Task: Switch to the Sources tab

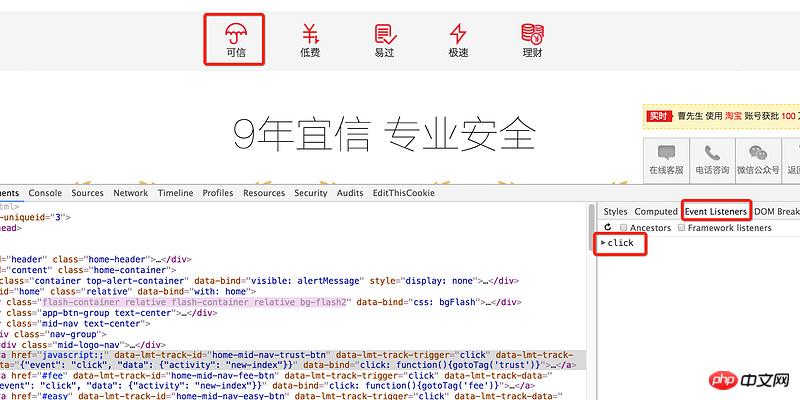Action: 87,193
